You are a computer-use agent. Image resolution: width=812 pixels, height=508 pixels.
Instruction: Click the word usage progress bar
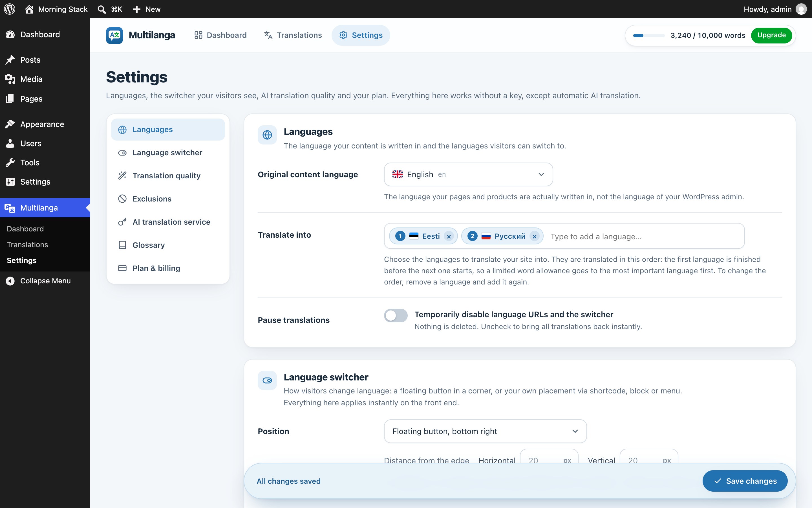point(648,35)
